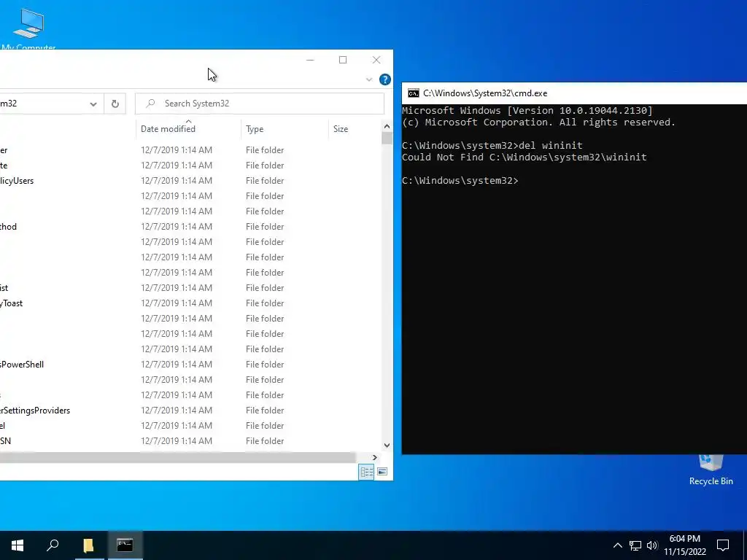Click the cmd.exe window title bar icon
747x560 pixels.
pyautogui.click(x=414, y=93)
